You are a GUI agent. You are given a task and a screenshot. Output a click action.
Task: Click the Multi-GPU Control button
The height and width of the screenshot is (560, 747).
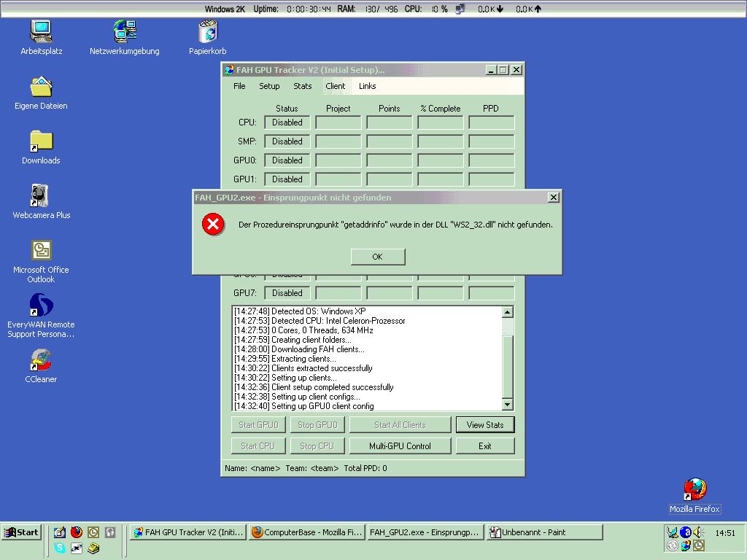pos(400,446)
